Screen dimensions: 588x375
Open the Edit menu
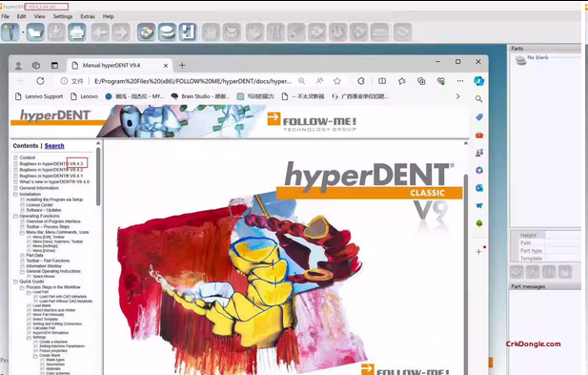21,16
